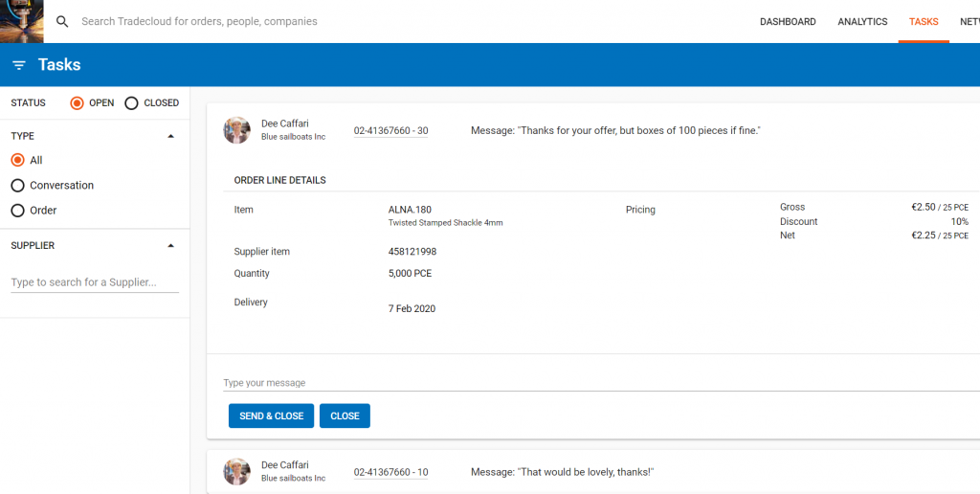Image resolution: width=980 pixels, height=494 pixels.
Task: Open order link 02-41367660 - 10
Action: point(390,472)
